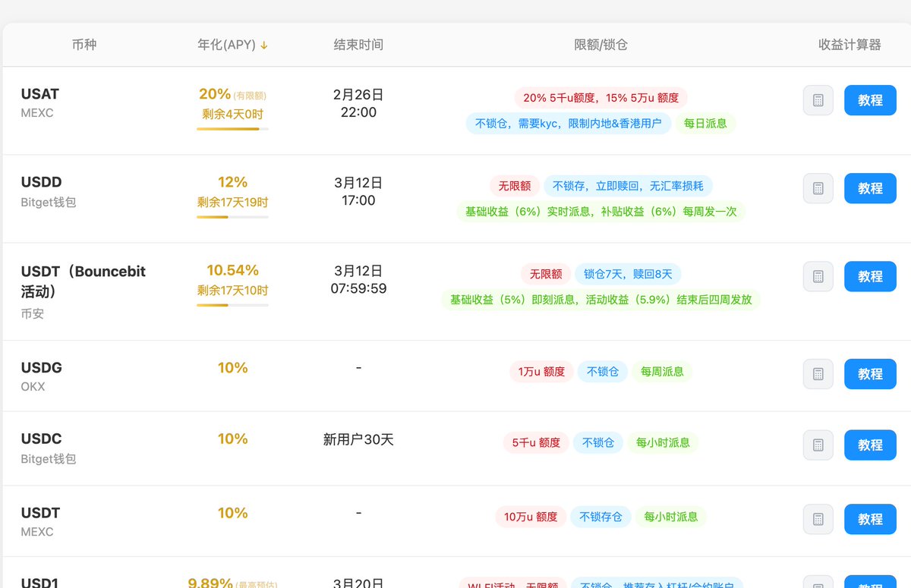Image resolution: width=911 pixels, height=588 pixels.
Task: Click the USDD progress bar under 剩余17天19时
Action: coord(232,217)
